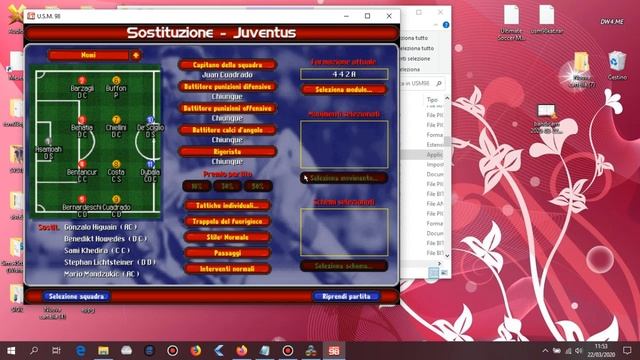
Task: Select Benatia's red player marker
Action: 82,120
